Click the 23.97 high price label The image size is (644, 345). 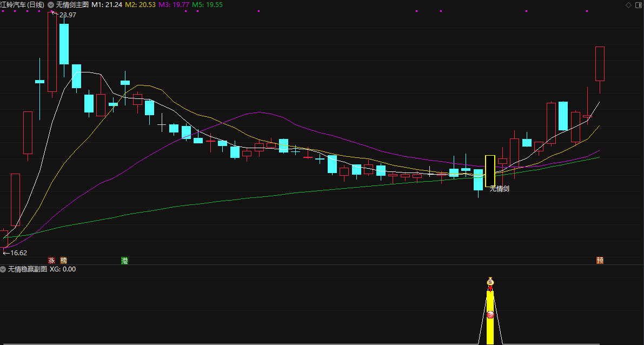(68, 15)
